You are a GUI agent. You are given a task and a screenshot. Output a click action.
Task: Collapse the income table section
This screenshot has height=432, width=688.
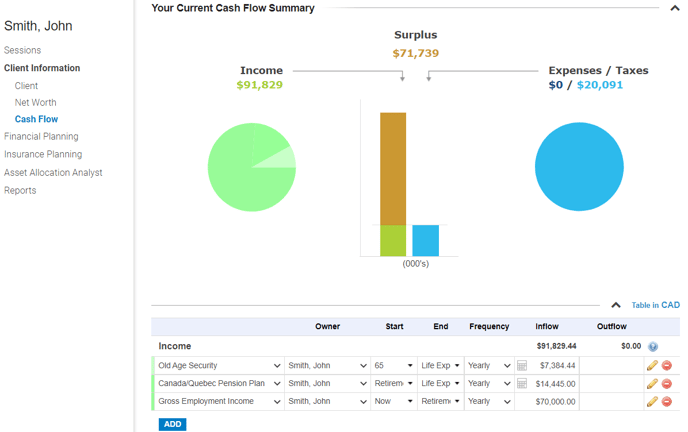(x=616, y=305)
